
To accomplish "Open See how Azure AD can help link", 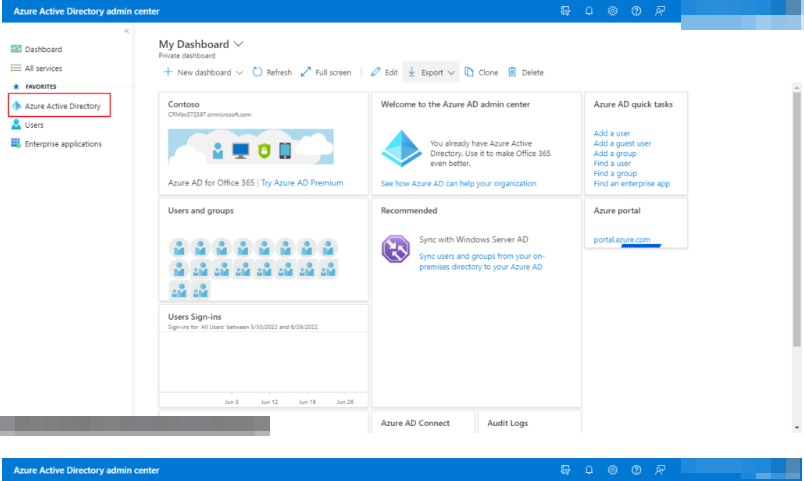I will [x=458, y=183].
